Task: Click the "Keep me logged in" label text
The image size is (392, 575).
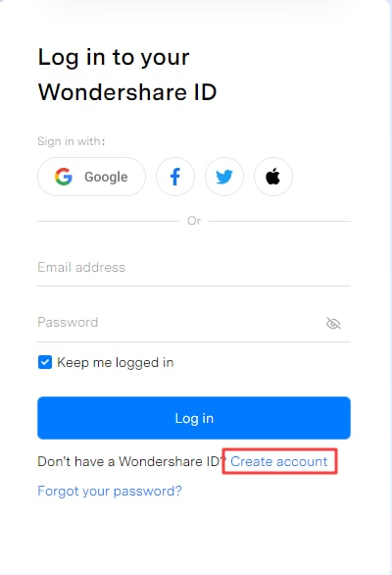Action: click(x=116, y=363)
